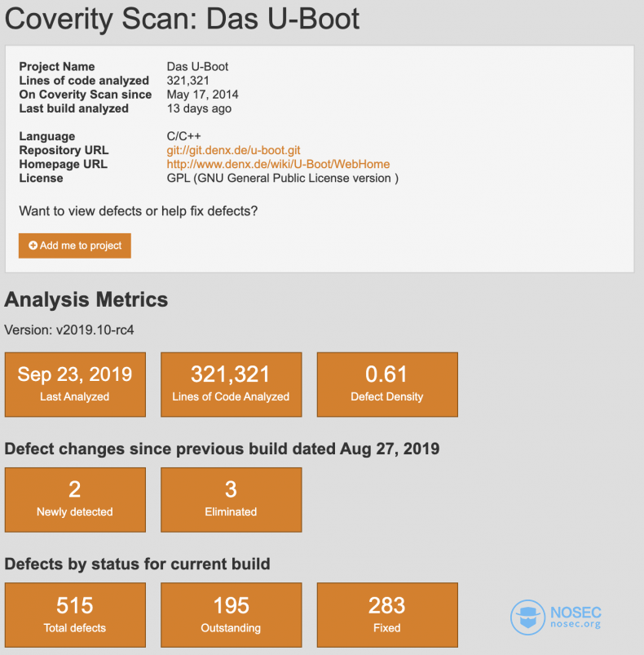Open the git.denx.de repository URL link
This screenshot has height=655, width=644.
point(233,150)
